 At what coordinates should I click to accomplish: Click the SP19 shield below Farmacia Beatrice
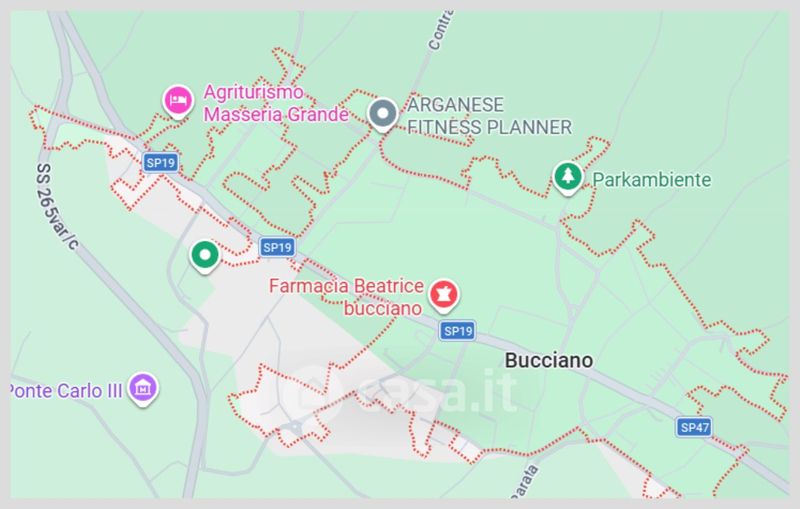(x=458, y=331)
